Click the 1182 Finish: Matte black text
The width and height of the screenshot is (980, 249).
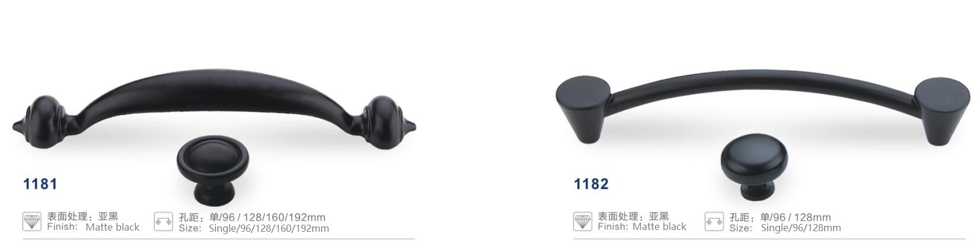pyautogui.click(x=642, y=226)
